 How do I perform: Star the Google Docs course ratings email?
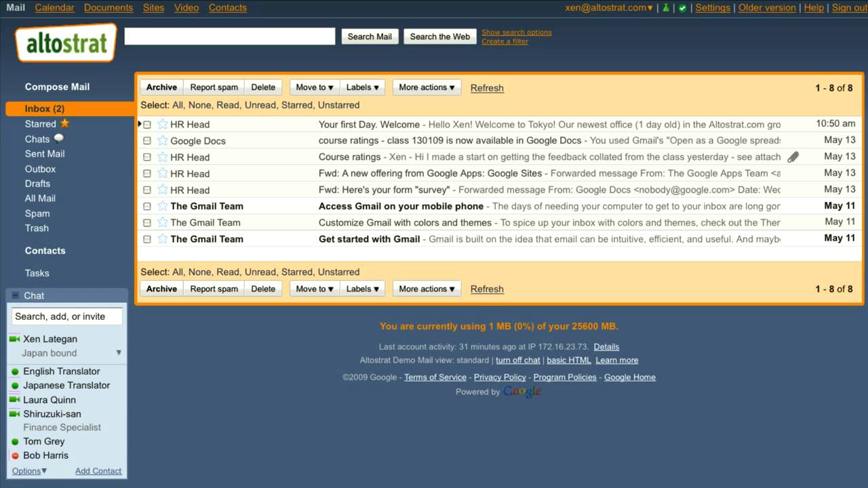click(x=163, y=140)
